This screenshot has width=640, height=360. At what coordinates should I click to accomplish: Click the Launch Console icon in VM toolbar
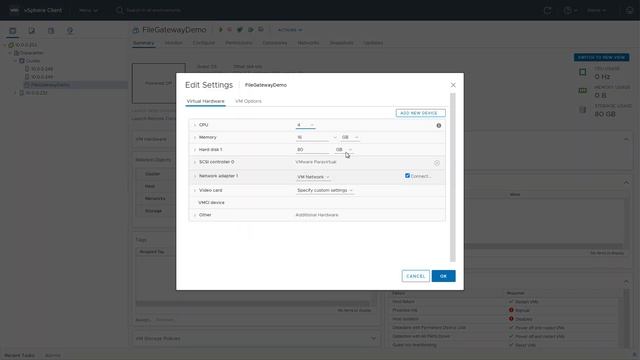240,30
